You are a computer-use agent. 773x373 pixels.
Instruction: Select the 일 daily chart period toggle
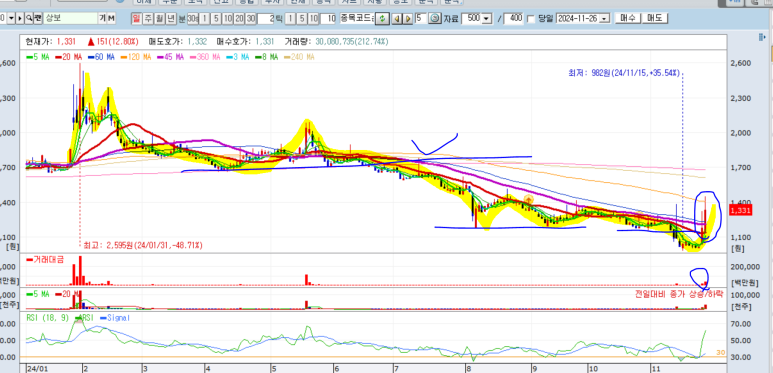136,18
